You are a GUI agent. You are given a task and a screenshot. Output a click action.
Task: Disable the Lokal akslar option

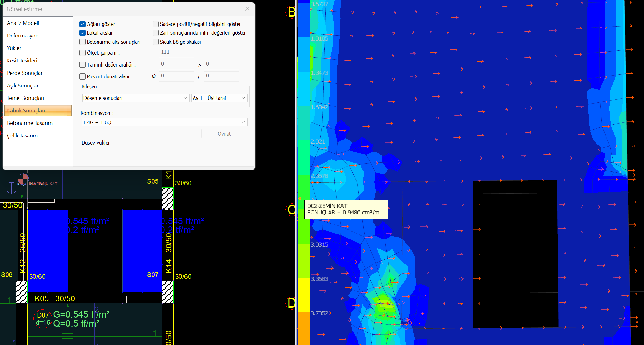tap(83, 33)
